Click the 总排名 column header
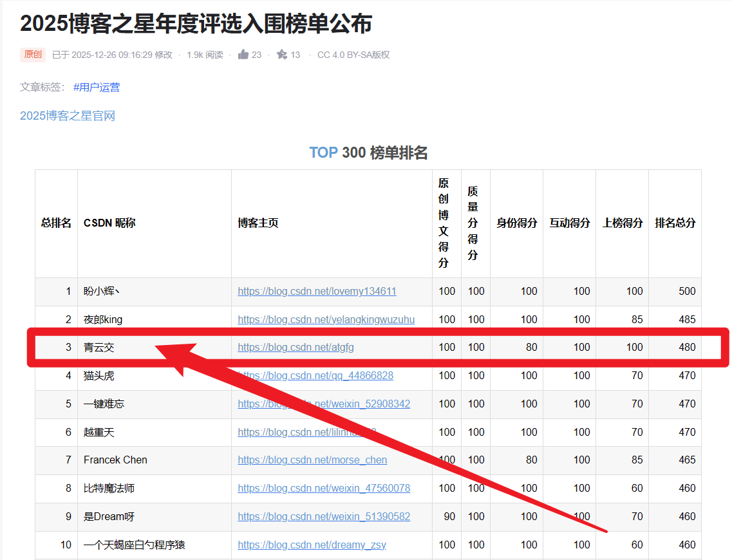This screenshot has width=732, height=560. [56, 223]
